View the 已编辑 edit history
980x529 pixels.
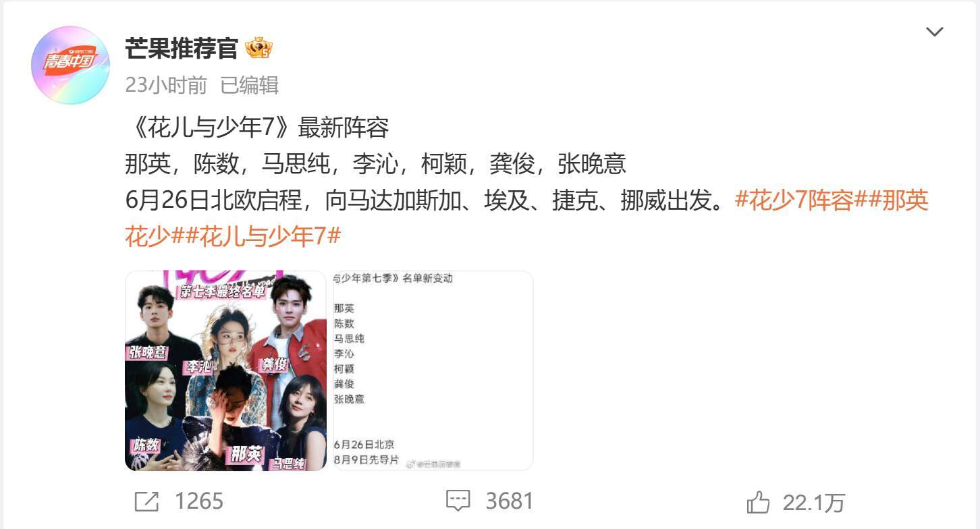(249, 85)
